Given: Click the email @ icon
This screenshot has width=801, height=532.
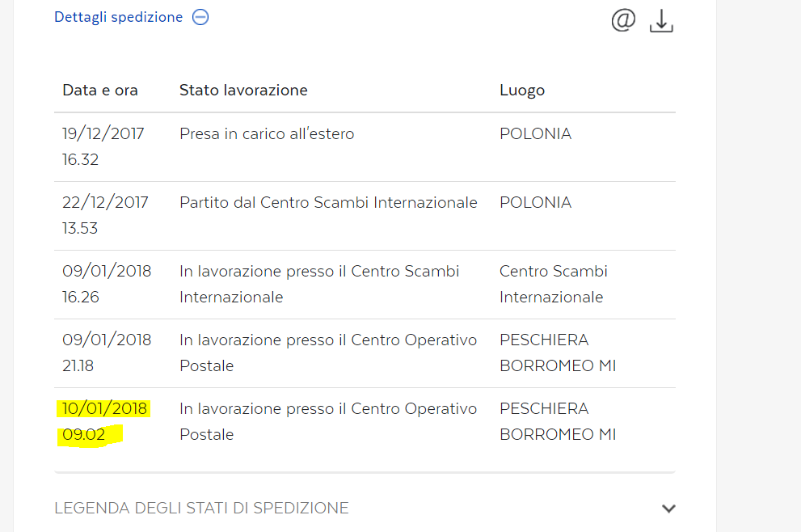Looking at the screenshot, I should click(623, 20).
